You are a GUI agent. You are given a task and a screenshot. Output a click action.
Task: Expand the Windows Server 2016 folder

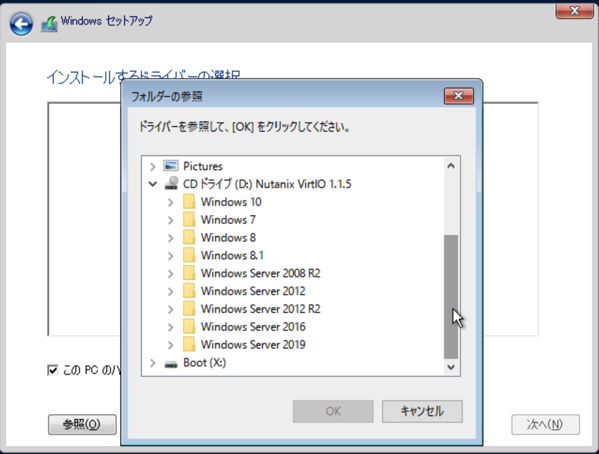coord(170,327)
